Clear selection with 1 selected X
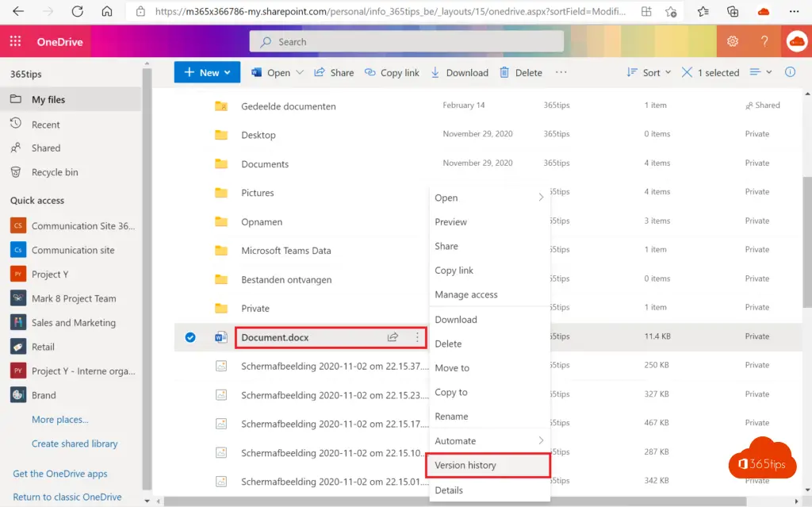Viewport: 812px width, 507px height. click(687, 72)
